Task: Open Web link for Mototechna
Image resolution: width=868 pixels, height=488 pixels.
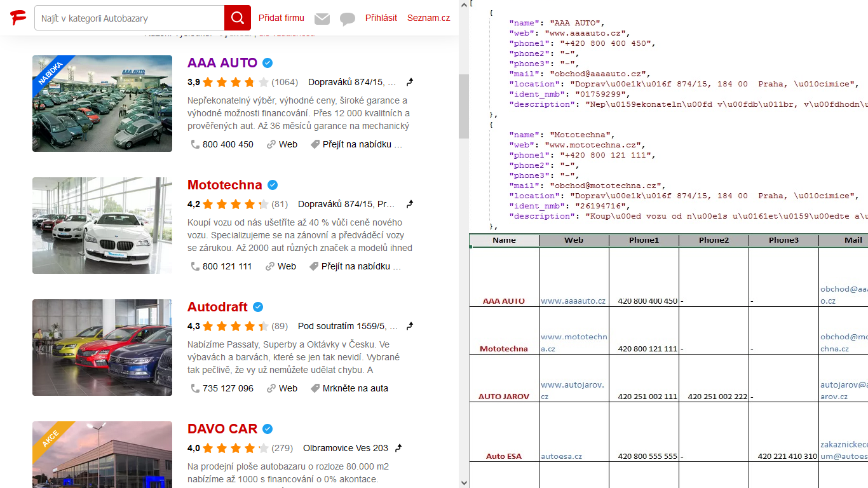Action: coord(281,266)
